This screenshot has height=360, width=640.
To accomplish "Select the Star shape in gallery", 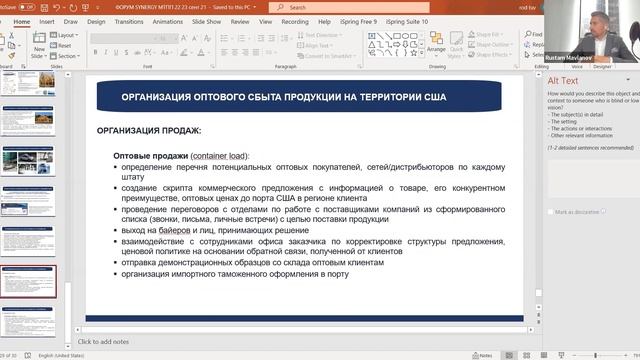I will 413,53.
